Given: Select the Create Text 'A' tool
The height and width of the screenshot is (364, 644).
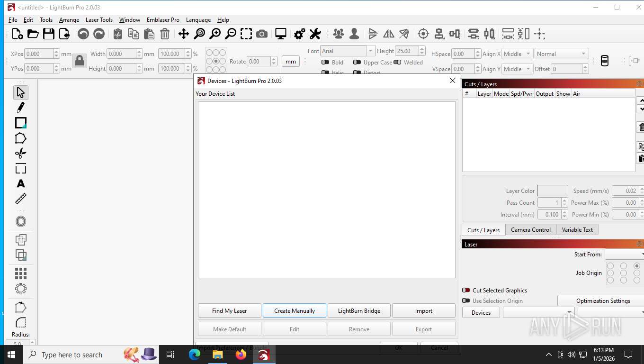Looking at the screenshot, I should click(x=20, y=183).
